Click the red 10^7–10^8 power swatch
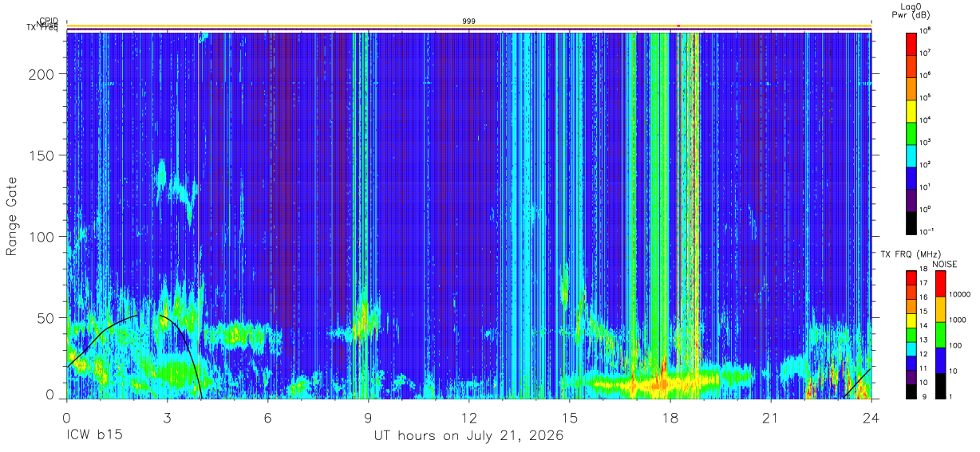 (x=911, y=42)
